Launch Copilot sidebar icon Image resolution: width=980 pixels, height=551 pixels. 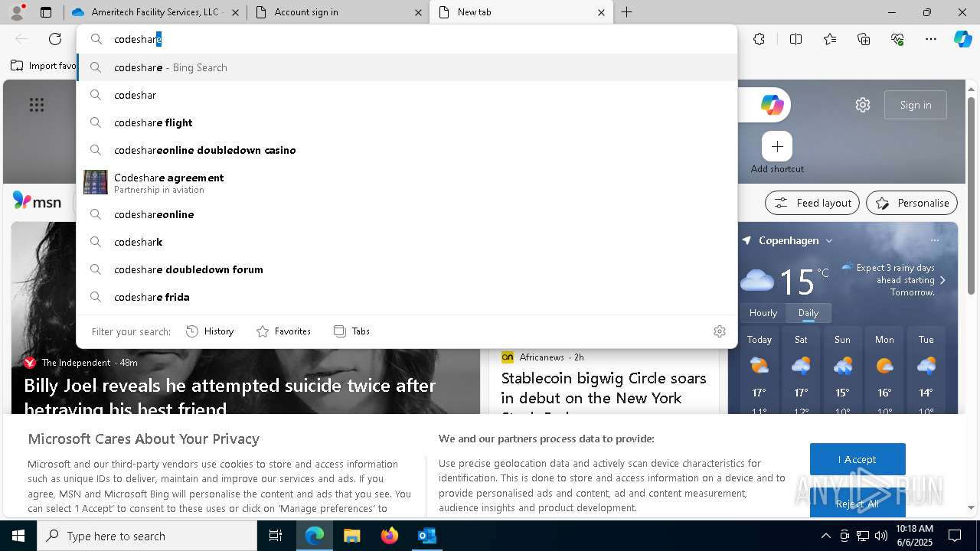(962, 39)
